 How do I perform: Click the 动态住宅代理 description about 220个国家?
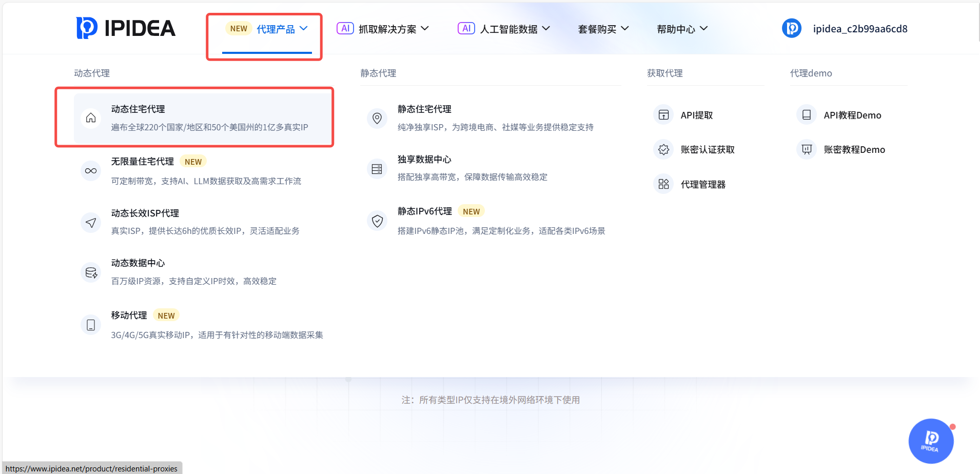tap(210, 127)
